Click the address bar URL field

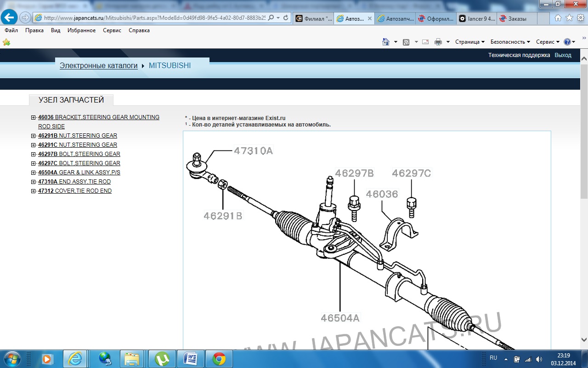(154, 18)
